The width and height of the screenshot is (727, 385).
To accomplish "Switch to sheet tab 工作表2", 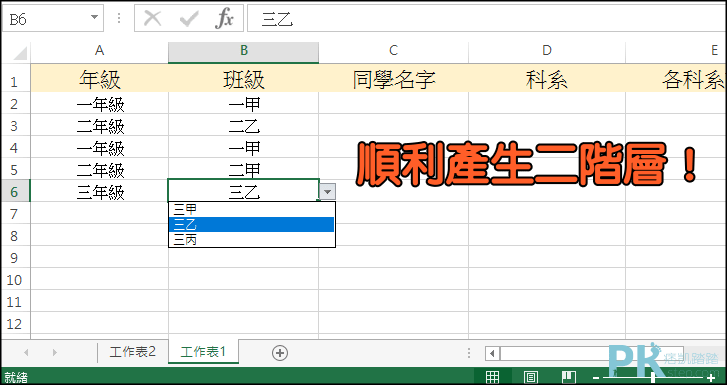I will click(133, 352).
